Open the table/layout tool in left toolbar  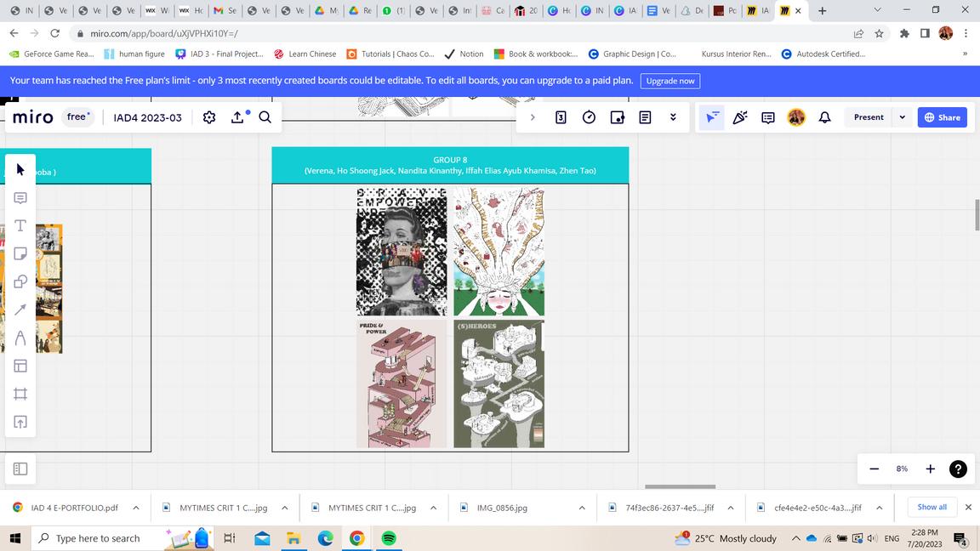point(20,366)
